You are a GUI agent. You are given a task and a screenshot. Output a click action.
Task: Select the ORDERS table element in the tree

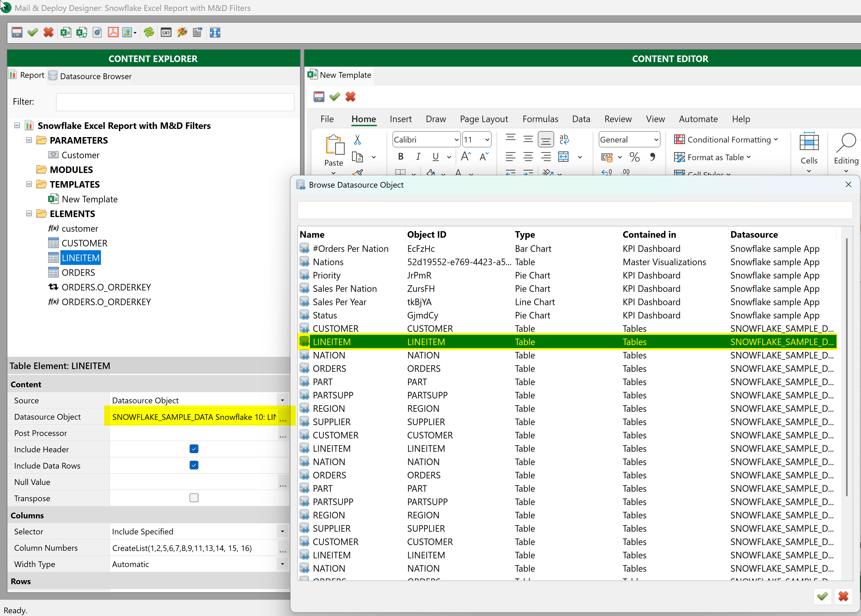click(78, 272)
